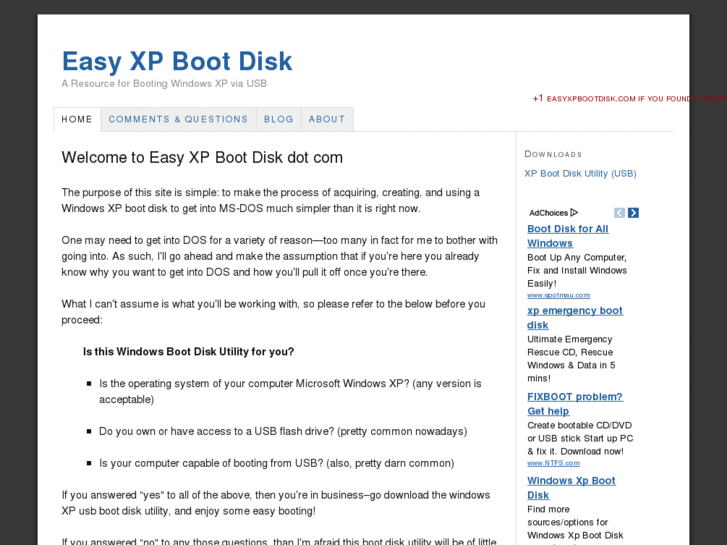Viewport: 727px width, 545px height.
Task: Click the AdChoices label
Action: tap(548, 213)
